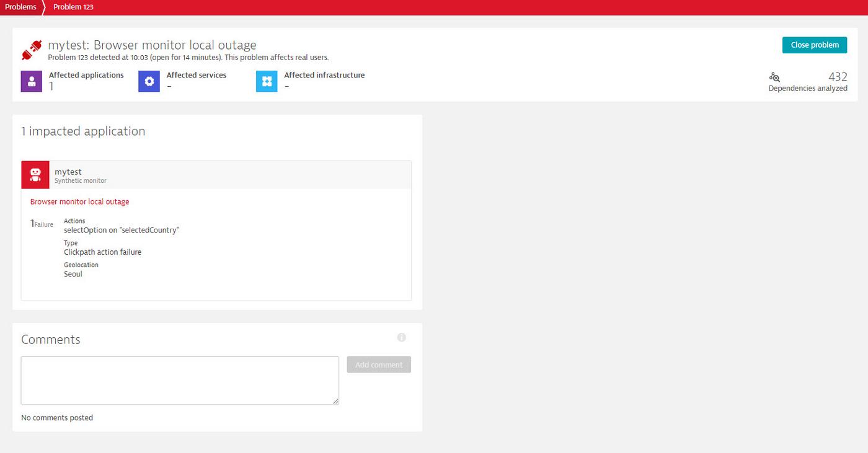
Task: Select the Seoul geolocation value
Action: pos(73,274)
